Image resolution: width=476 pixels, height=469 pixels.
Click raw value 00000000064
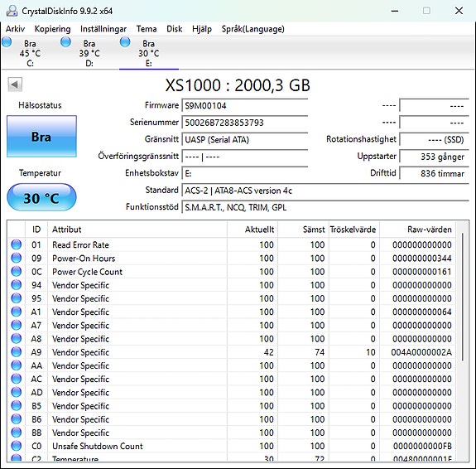click(421, 312)
